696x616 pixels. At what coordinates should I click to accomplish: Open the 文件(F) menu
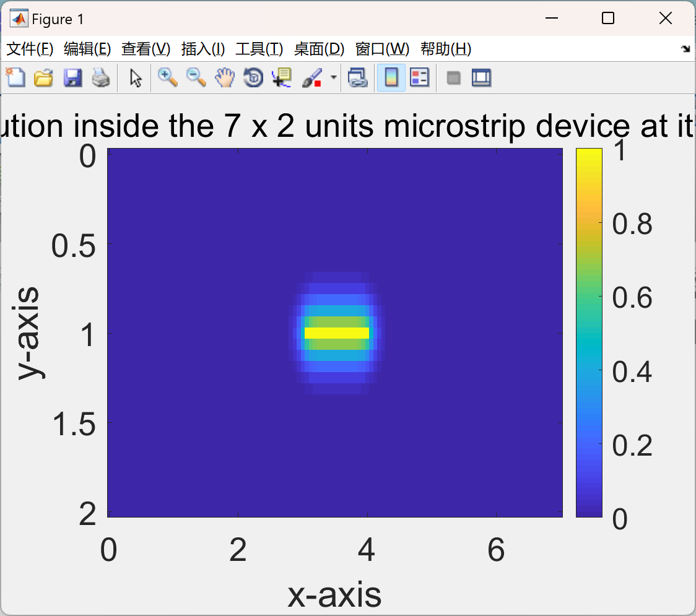[30, 49]
